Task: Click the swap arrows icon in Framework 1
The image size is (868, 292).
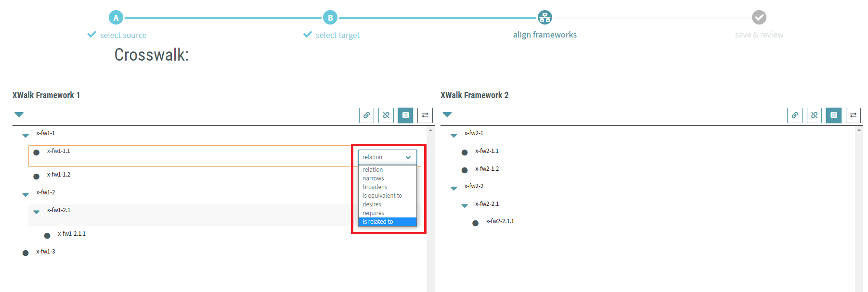Action: pyautogui.click(x=425, y=115)
